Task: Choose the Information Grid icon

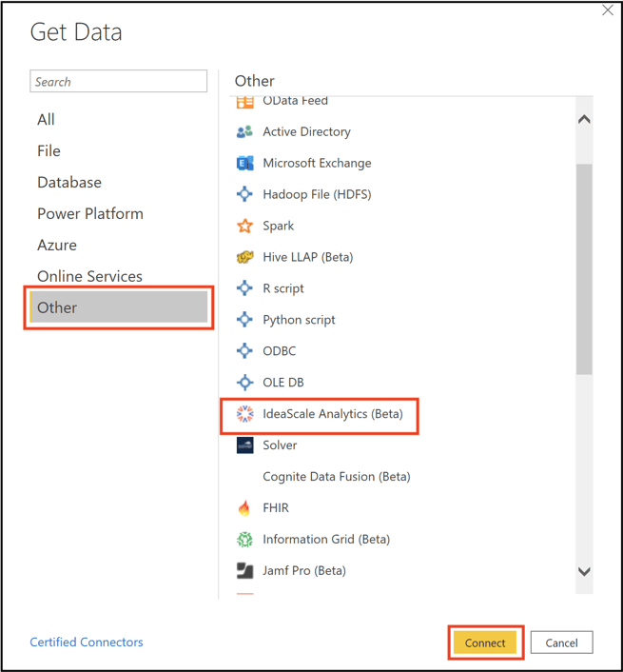Action: tap(244, 539)
